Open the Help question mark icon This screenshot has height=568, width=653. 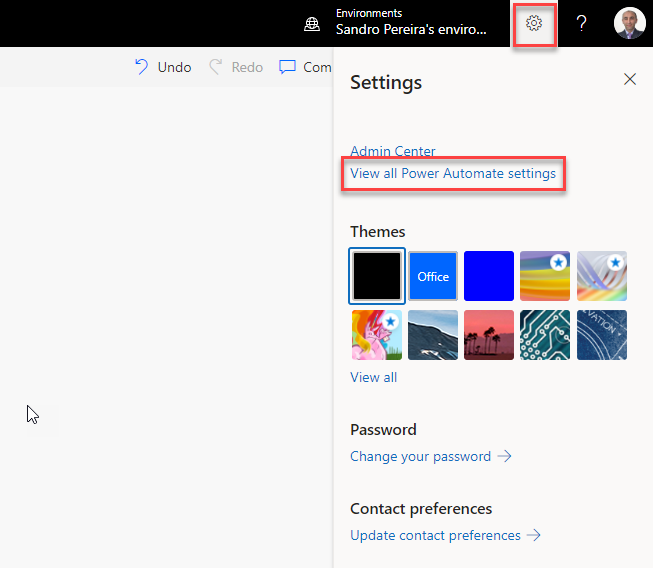[x=581, y=23]
